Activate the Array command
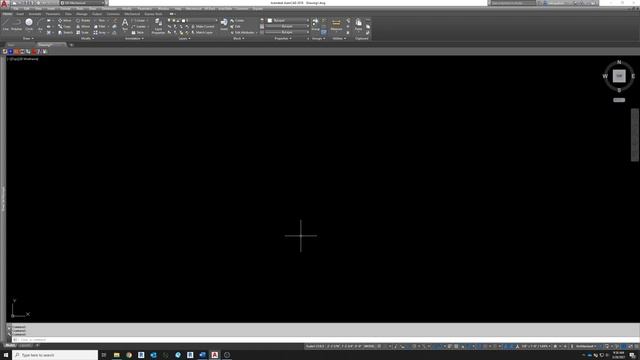640x360 pixels. pos(100,33)
